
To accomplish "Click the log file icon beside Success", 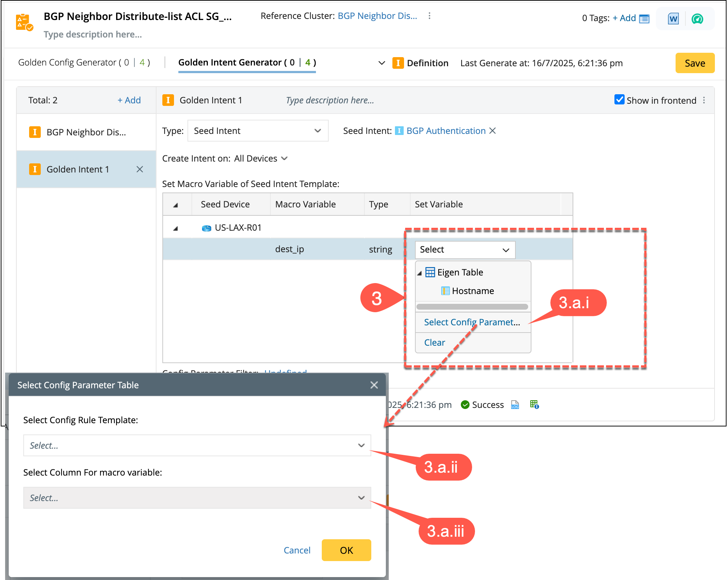I will 515,405.
